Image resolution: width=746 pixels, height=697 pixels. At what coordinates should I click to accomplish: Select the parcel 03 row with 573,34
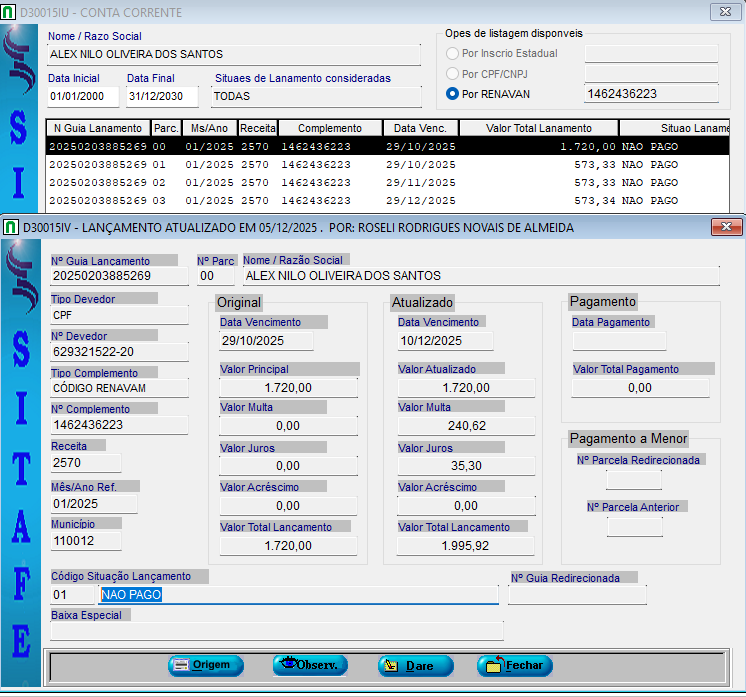[300, 201]
